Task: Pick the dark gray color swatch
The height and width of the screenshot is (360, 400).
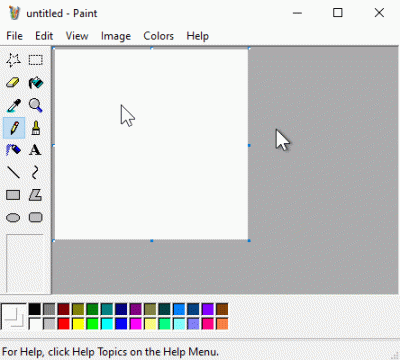Action: tap(49, 309)
